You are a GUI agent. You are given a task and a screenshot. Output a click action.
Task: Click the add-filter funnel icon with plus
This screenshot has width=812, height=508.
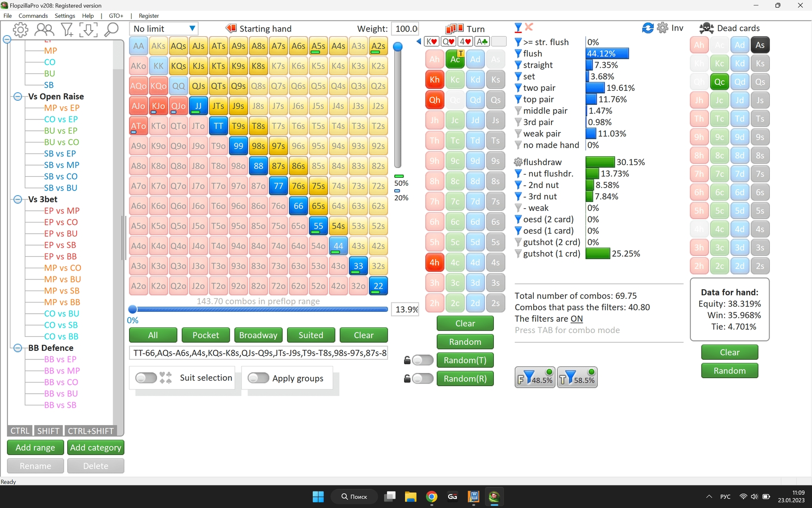[67, 30]
